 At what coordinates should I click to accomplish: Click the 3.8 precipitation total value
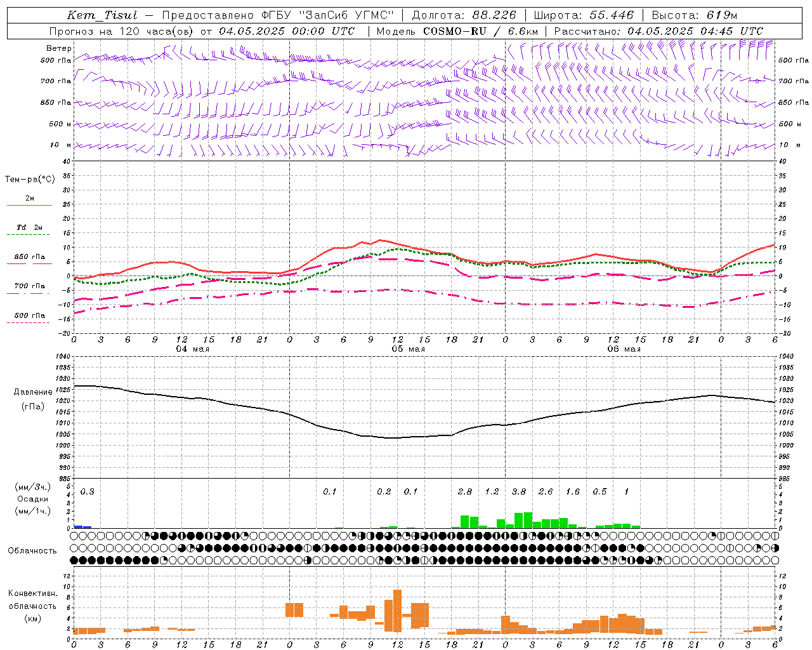point(519,492)
